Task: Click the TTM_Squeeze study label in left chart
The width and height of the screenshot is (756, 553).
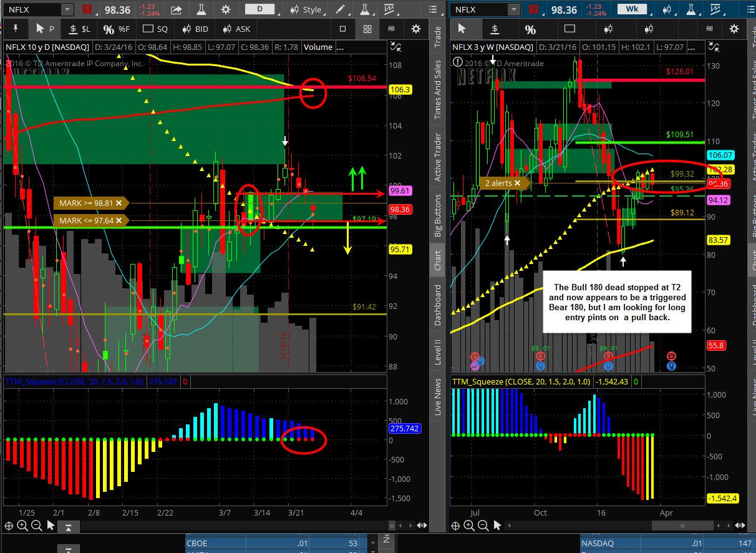Action: [74, 381]
